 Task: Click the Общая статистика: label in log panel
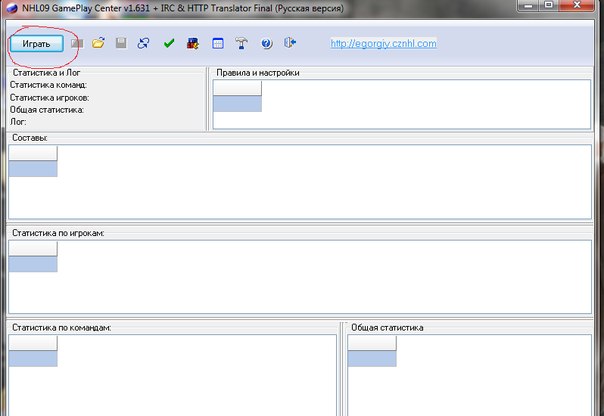click(47, 110)
